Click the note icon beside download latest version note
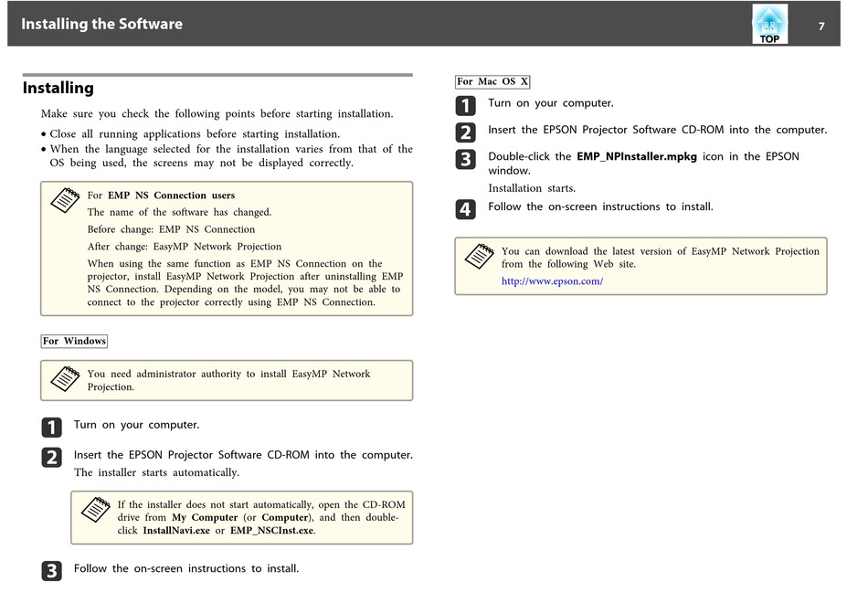Screen dimensions: 868x603 pos(480,257)
